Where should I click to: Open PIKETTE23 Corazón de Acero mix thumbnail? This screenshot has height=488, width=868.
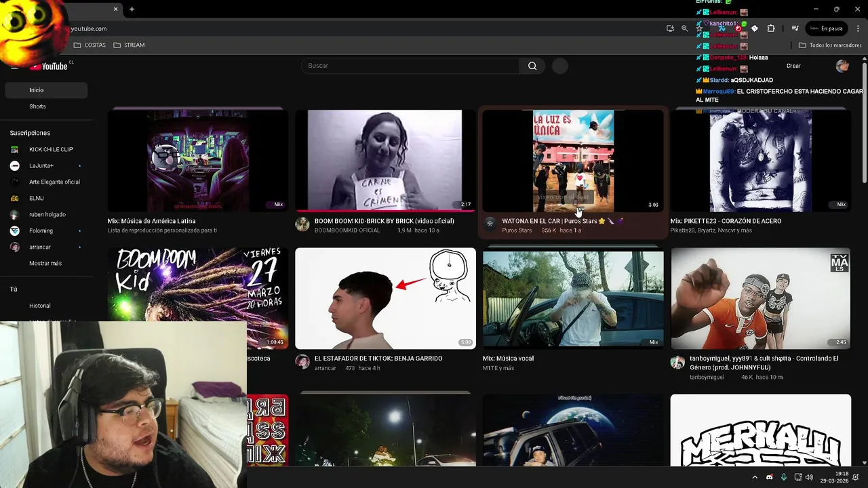click(761, 161)
